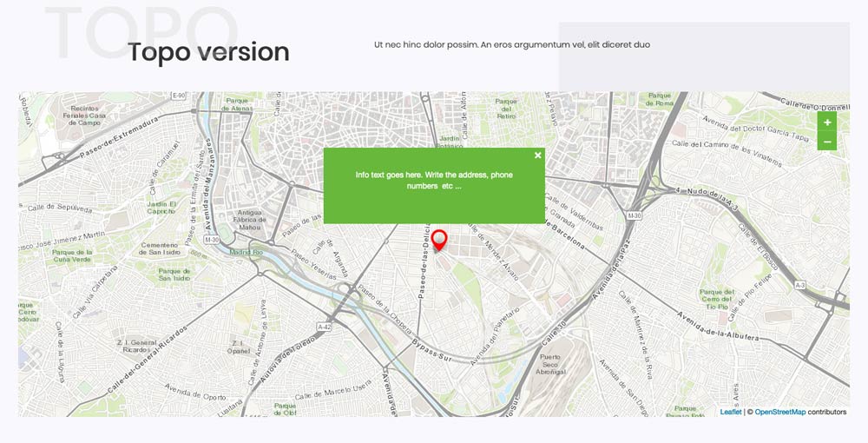Click the info text inside the popup
The height and width of the screenshot is (443, 868).
coord(434,181)
